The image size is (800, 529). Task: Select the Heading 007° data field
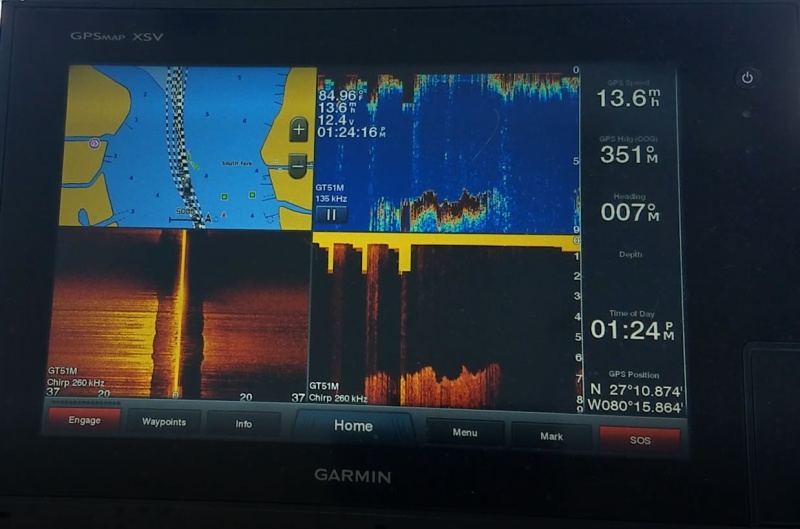click(x=630, y=208)
